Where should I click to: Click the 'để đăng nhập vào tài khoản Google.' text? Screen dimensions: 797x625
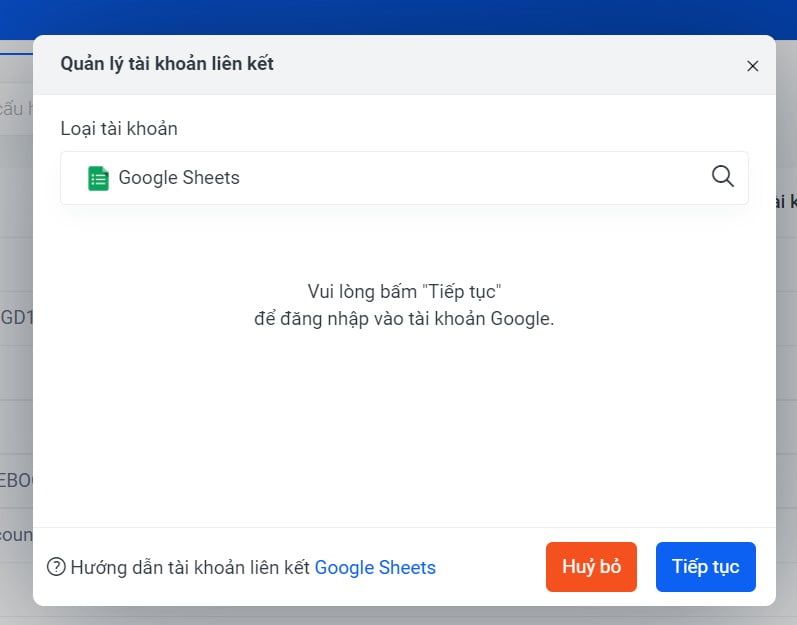404,319
